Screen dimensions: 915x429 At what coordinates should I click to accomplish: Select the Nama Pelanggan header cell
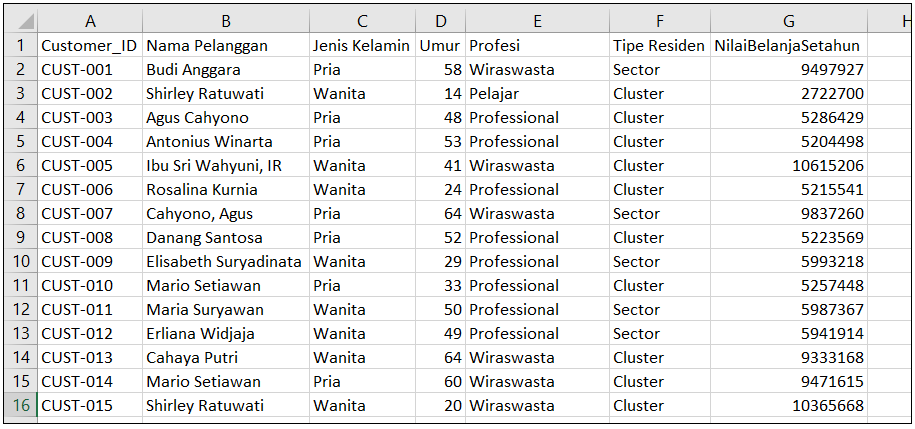225,45
